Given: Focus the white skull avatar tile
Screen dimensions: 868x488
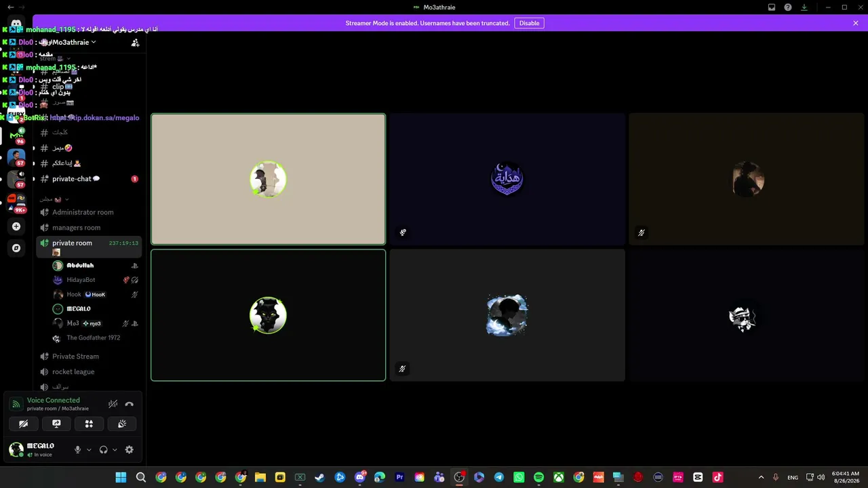Looking at the screenshot, I should point(746,315).
